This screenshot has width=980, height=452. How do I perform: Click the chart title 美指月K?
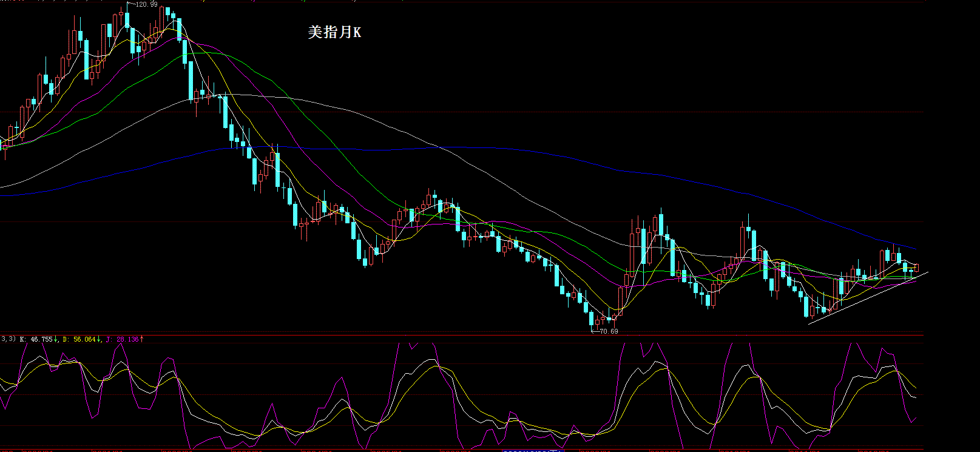(x=334, y=32)
